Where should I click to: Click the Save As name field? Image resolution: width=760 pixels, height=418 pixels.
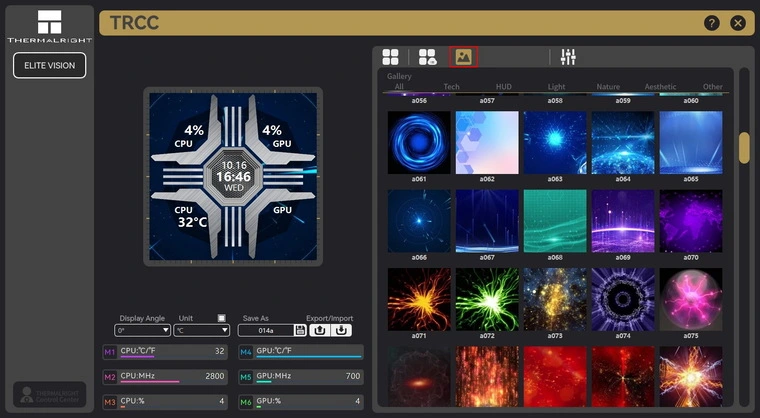[x=265, y=330]
